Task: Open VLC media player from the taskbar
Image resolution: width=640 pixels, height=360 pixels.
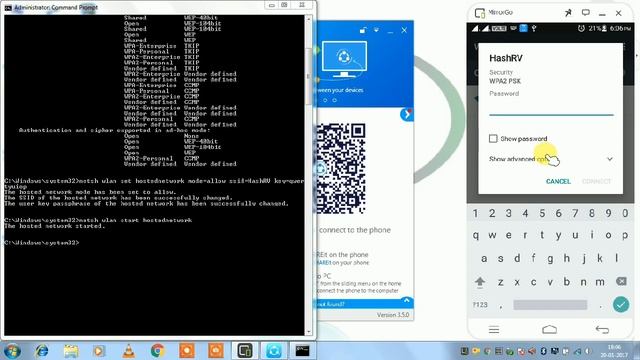Action: 129,351
